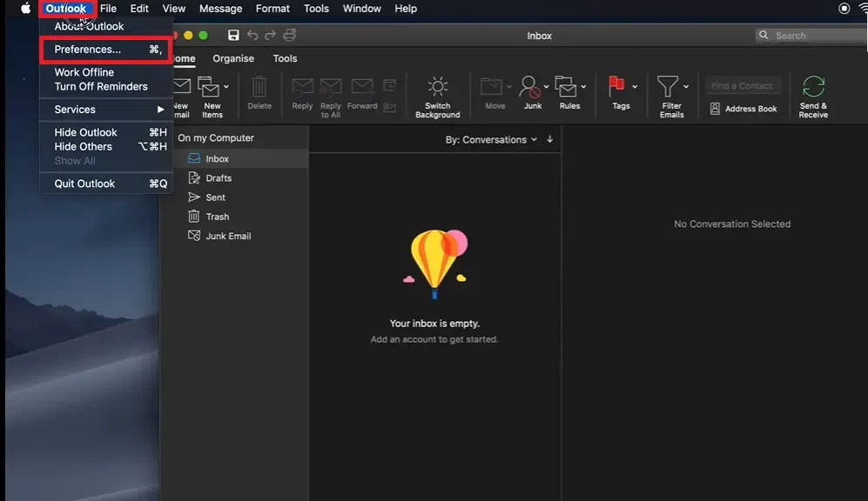Click the meeting icon beside Forward
The image size is (868, 501).
click(x=390, y=86)
